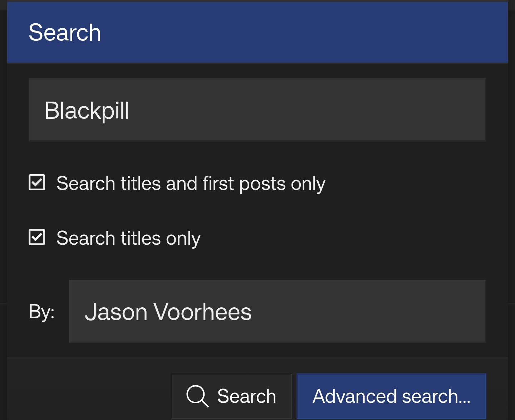This screenshot has width=515, height=420.
Task: Click the "Search titles only" label text
Action: tap(128, 238)
